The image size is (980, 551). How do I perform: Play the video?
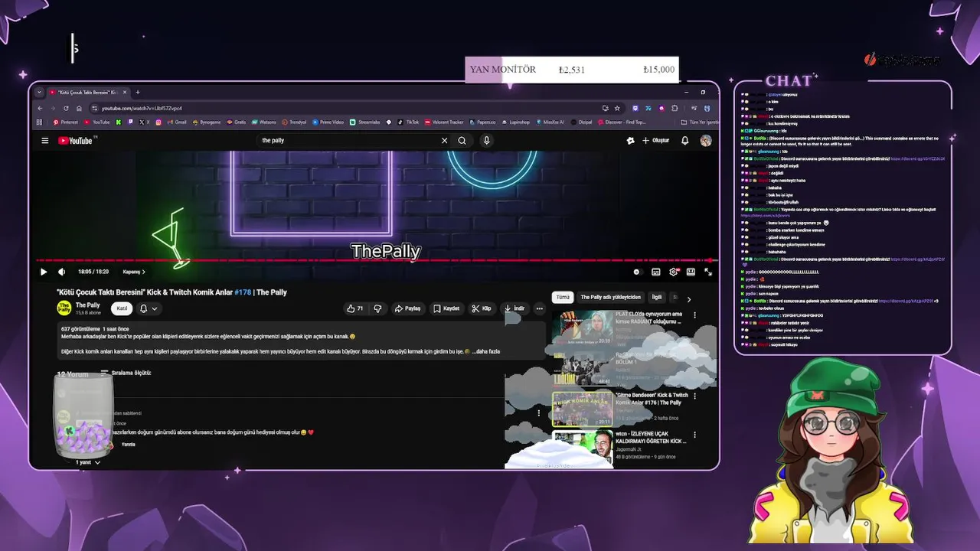click(44, 272)
